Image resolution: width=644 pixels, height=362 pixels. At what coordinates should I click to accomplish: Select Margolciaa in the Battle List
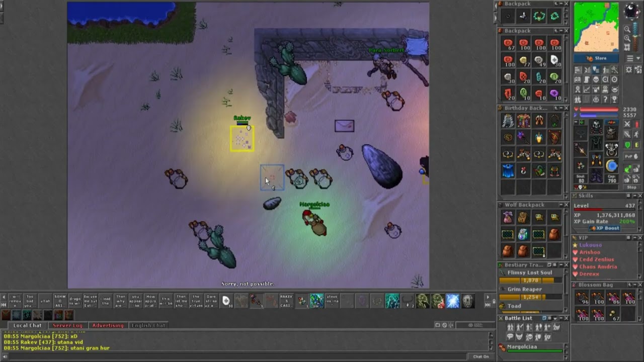pyautogui.click(x=531, y=347)
